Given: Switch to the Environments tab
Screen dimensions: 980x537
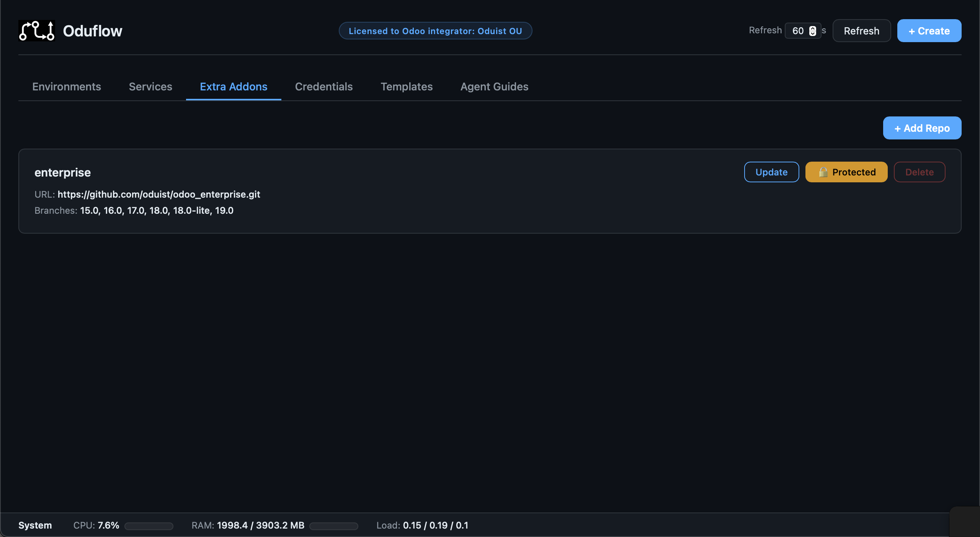Looking at the screenshot, I should coord(67,87).
